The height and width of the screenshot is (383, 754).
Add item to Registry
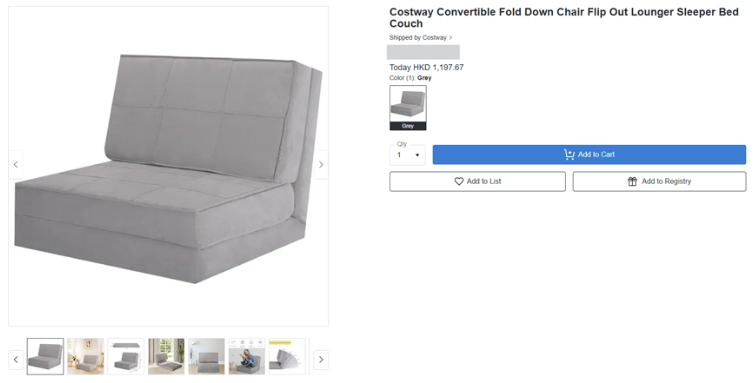(x=659, y=181)
